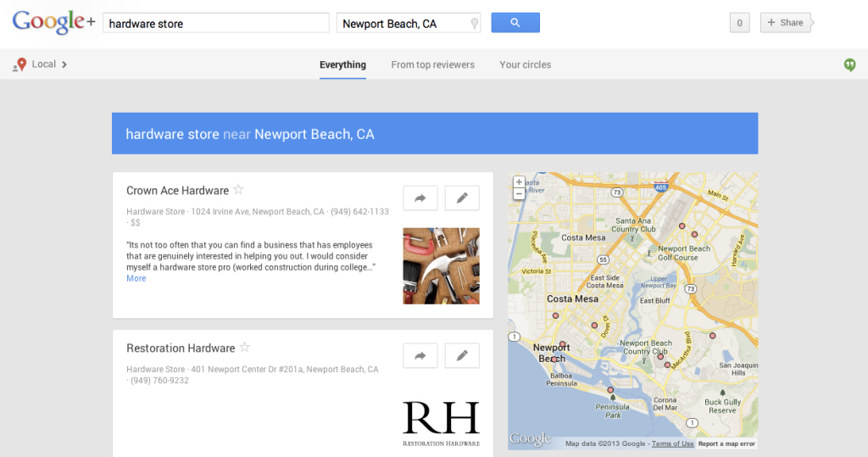Click the Google+ logo

(53, 23)
